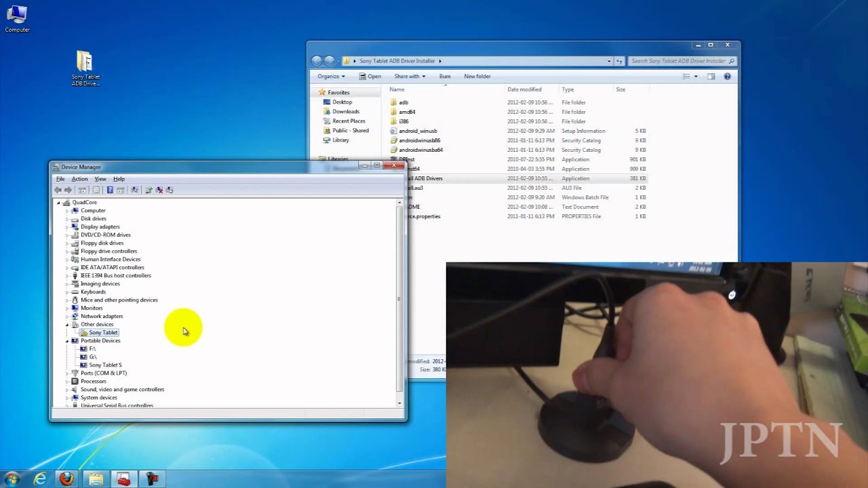This screenshot has height=488, width=868.
Task: Open the File menu in Device Manager
Action: click(60, 179)
